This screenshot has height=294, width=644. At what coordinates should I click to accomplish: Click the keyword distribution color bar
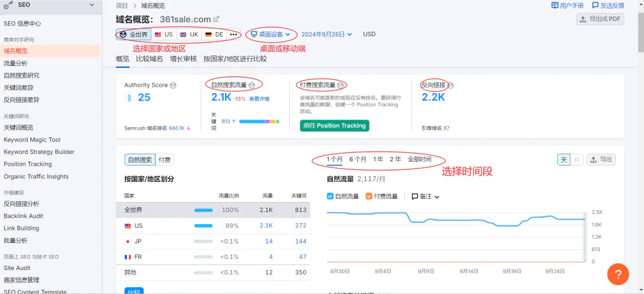coord(259,122)
